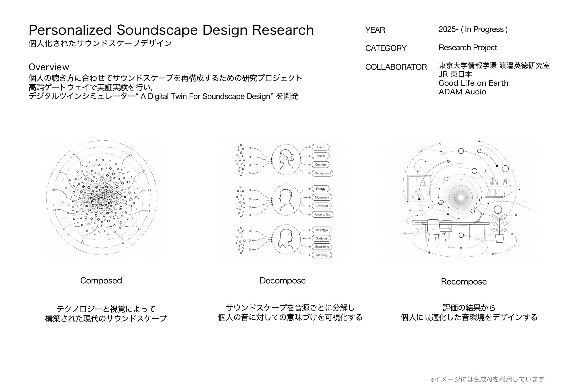Screen dimensions: 566x392
Task: Select the Comfort tag
Action: pyautogui.click(x=321, y=165)
